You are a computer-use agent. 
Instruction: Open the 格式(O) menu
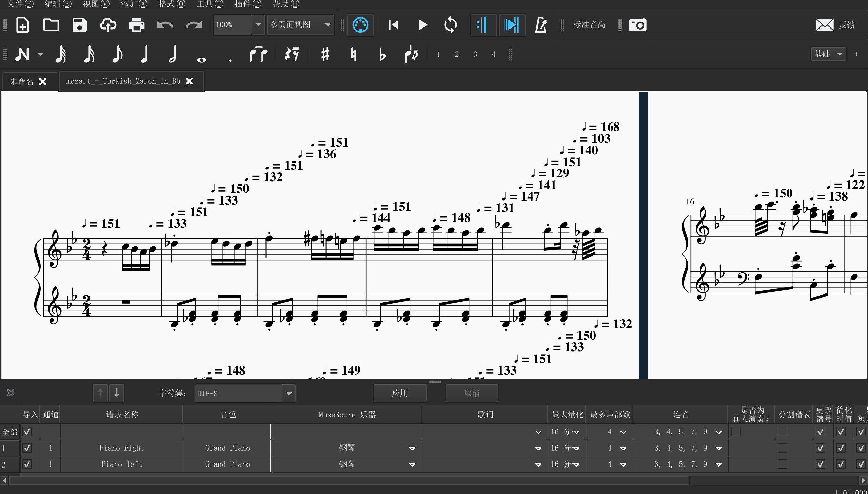172,4
